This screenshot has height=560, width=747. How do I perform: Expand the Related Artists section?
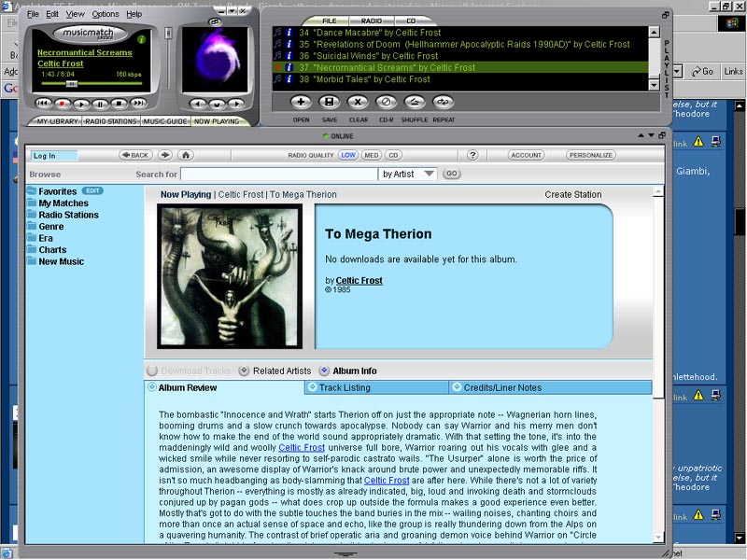(x=245, y=371)
